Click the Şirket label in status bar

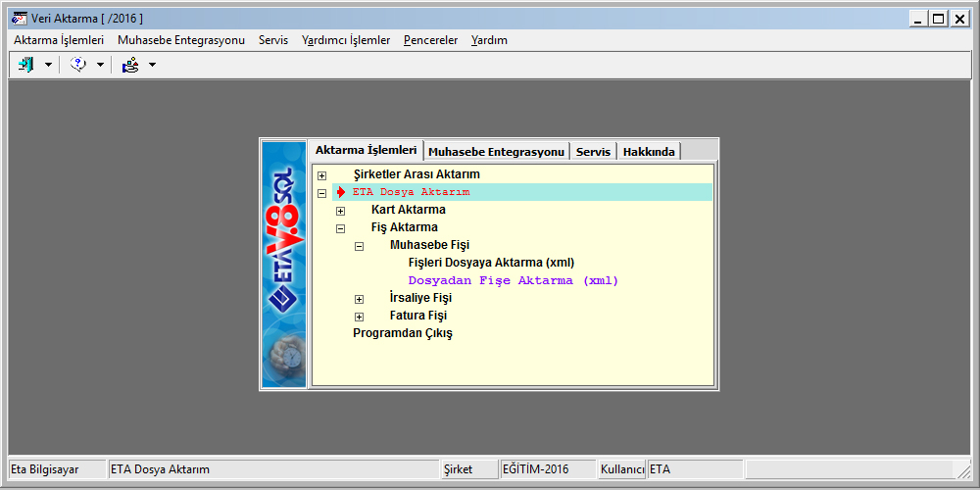click(x=458, y=469)
